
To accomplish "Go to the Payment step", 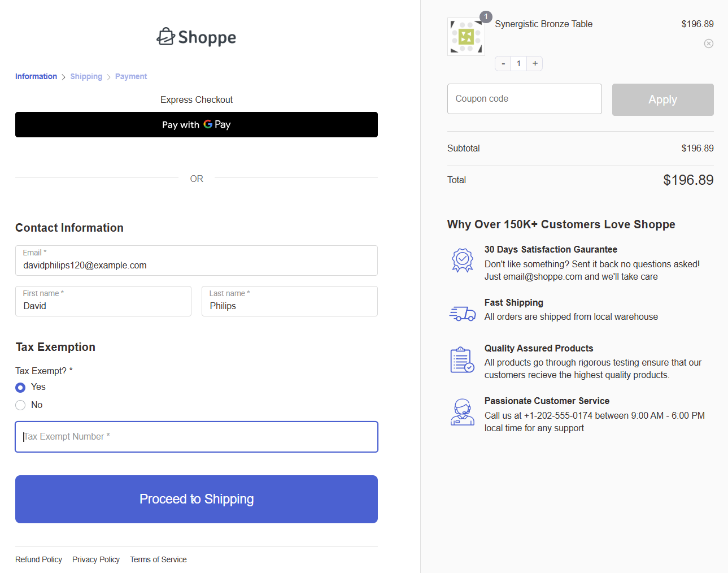I will coord(130,76).
